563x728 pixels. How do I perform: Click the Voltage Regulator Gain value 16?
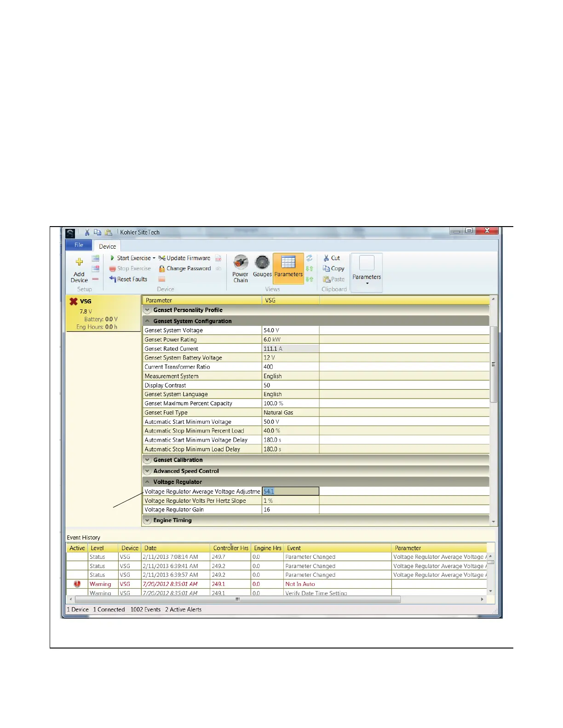click(291, 510)
